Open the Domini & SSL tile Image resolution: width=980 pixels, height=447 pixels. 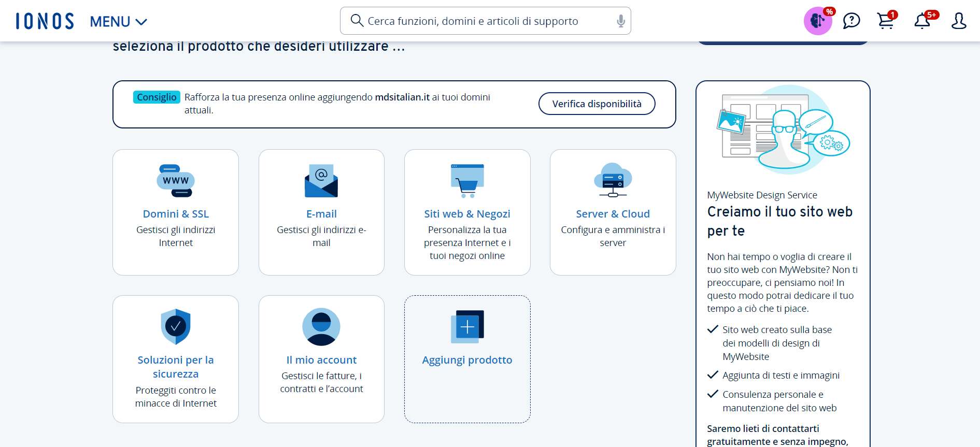[176, 213]
